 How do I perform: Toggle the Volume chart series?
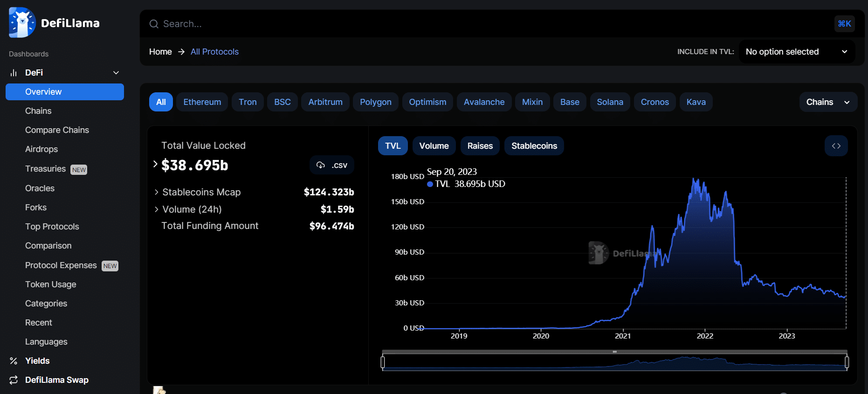[x=434, y=146]
